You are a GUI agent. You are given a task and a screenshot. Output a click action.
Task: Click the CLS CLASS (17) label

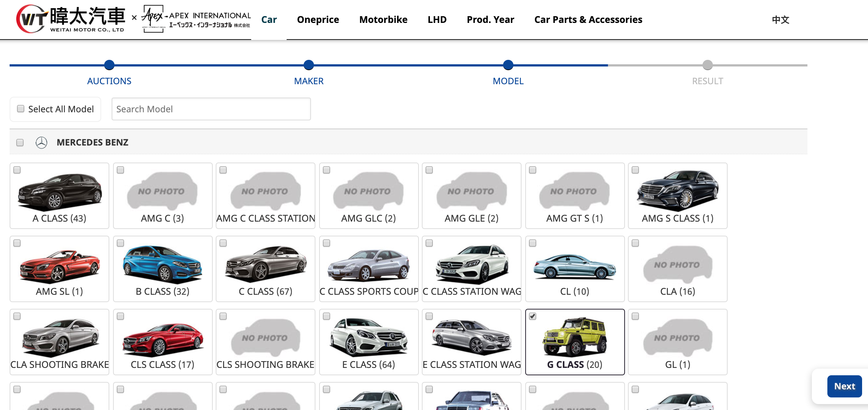pos(162,365)
